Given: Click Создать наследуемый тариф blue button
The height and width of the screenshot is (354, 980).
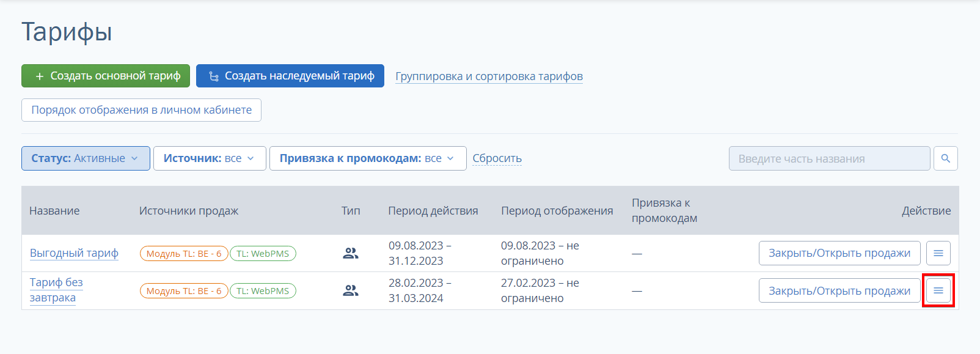Looking at the screenshot, I should (290, 76).
